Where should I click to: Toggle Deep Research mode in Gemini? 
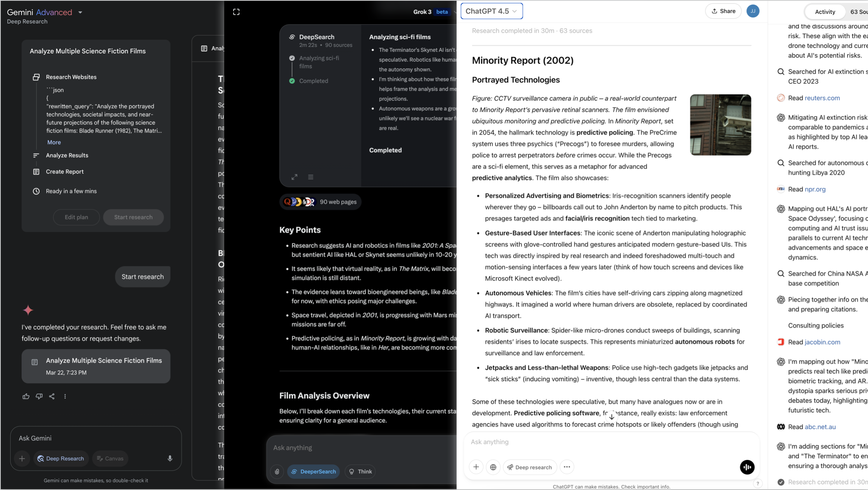point(61,458)
